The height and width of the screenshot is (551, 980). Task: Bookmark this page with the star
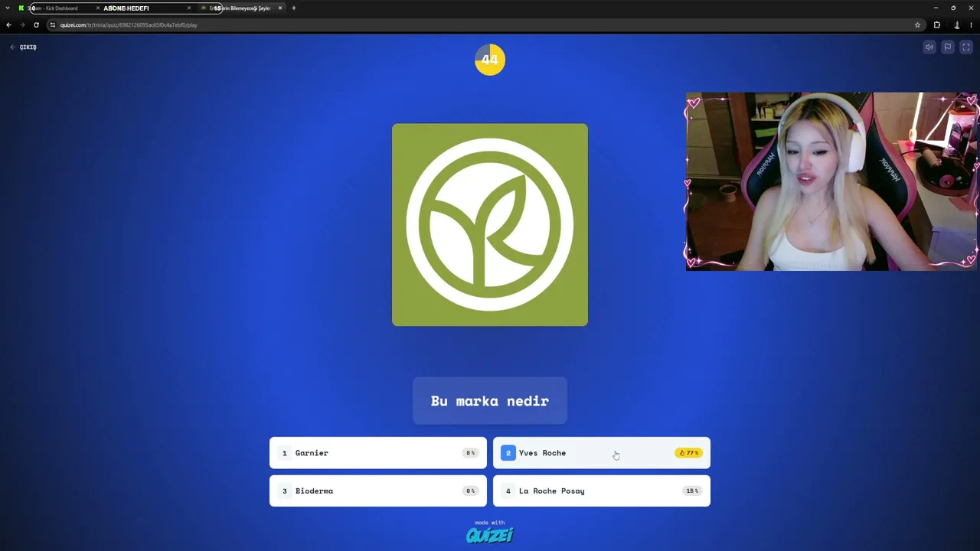pos(917,24)
